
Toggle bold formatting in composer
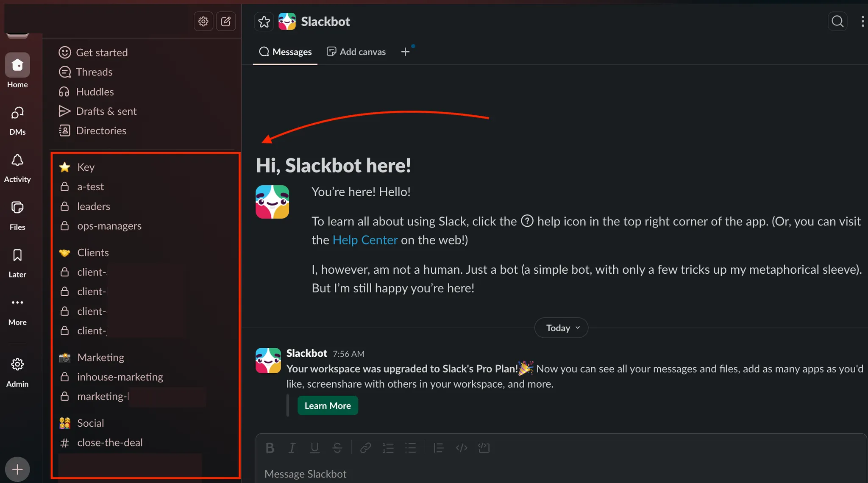(x=270, y=448)
